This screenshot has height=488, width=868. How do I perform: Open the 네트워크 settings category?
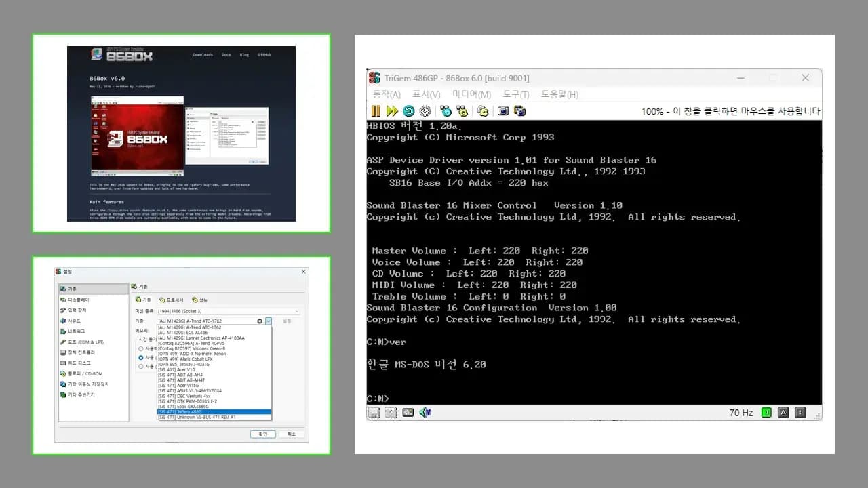pyautogui.click(x=94, y=331)
